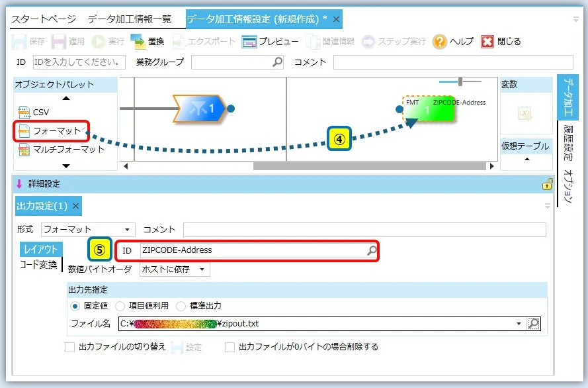The height and width of the screenshot is (388, 588).
Task: Click the magnifier icon in layout ID field
Action: [x=372, y=250]
